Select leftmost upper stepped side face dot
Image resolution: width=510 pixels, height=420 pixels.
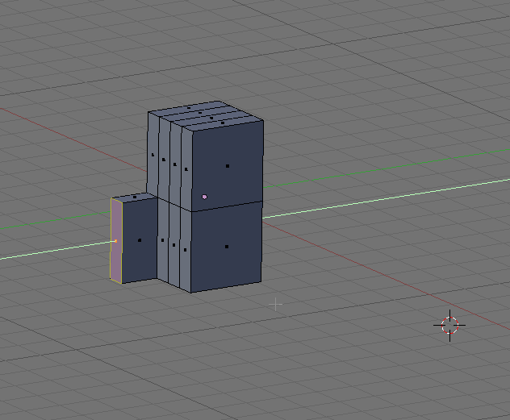(153, 155)
